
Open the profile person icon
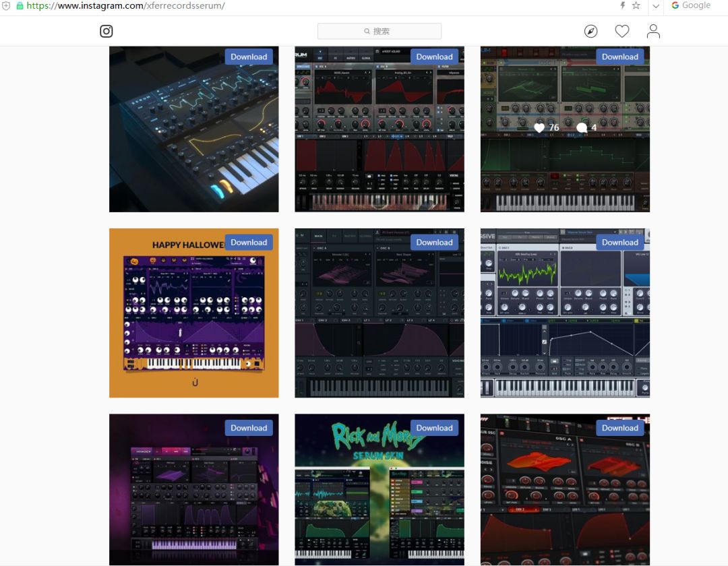[x=653, y=31]
